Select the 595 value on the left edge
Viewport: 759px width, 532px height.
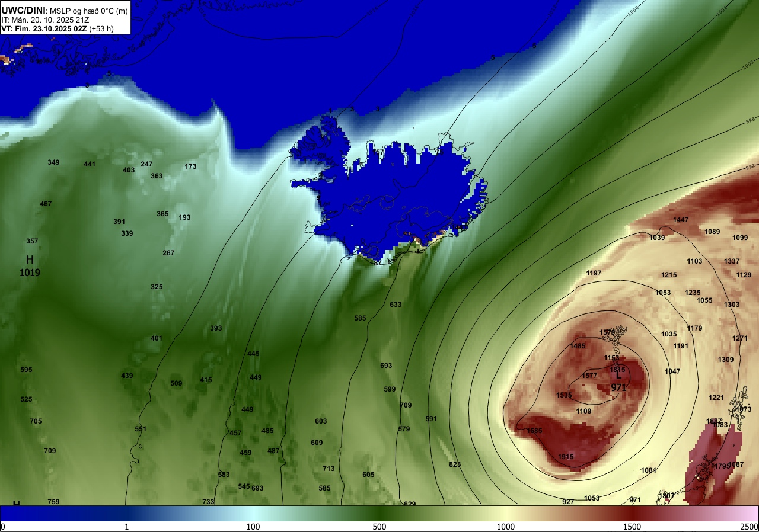[26, 370]
